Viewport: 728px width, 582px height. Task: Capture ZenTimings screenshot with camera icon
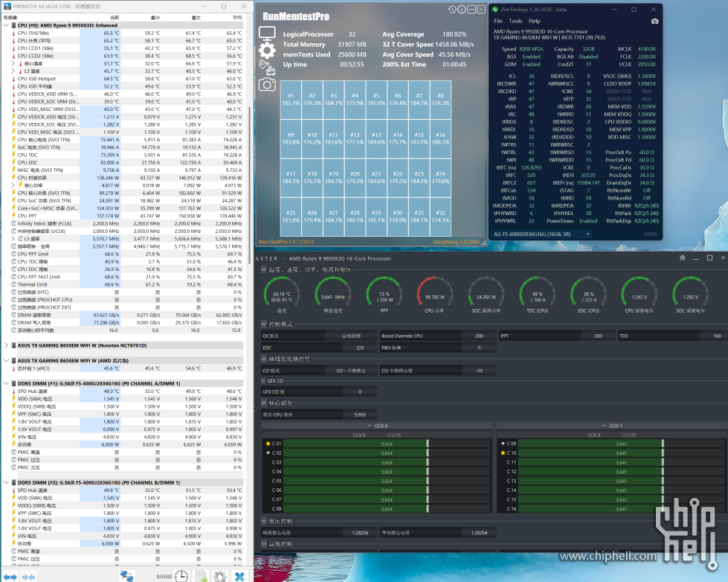(654, 22)
